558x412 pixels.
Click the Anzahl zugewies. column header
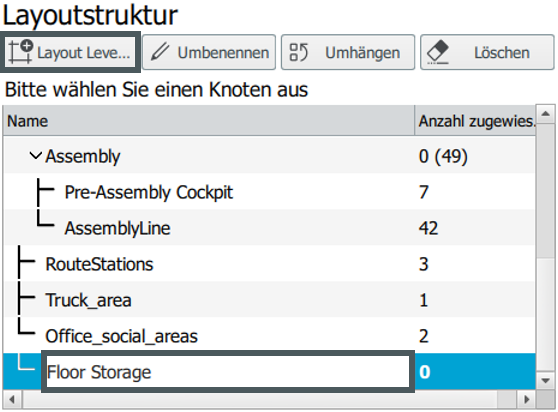click(475, 121)
